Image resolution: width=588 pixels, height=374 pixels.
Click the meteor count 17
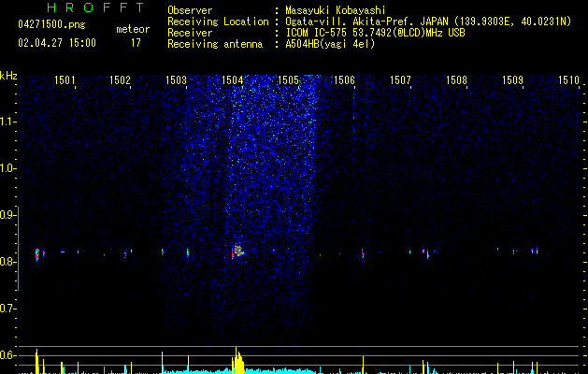click(136, 43)
